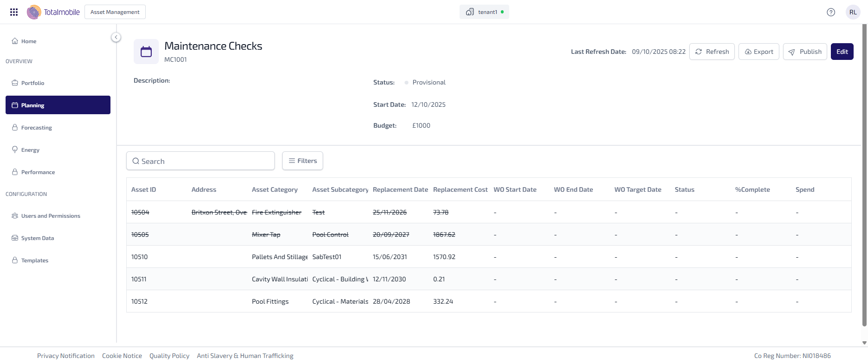
Task: Publish the maintenance plan
Action: 804,52
